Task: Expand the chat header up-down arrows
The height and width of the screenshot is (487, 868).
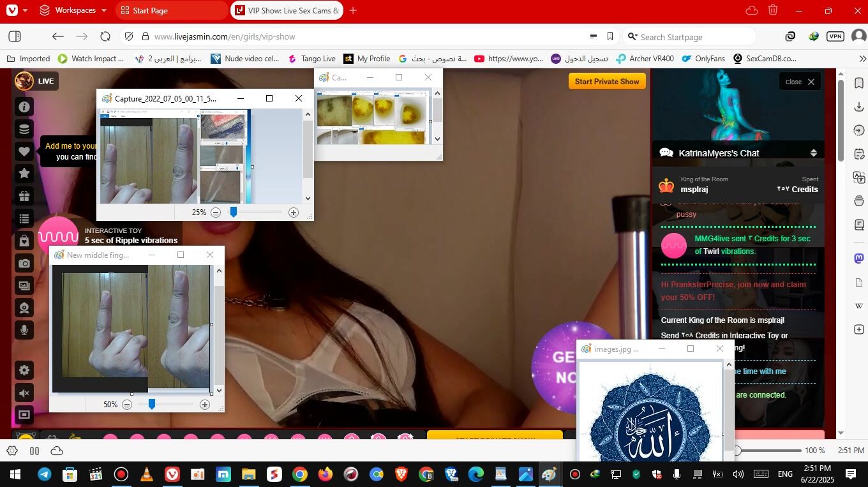Action: coord(813,153)
